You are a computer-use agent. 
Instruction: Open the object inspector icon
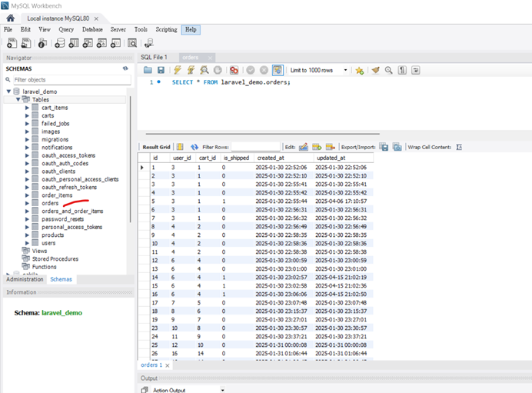[42, 43]
